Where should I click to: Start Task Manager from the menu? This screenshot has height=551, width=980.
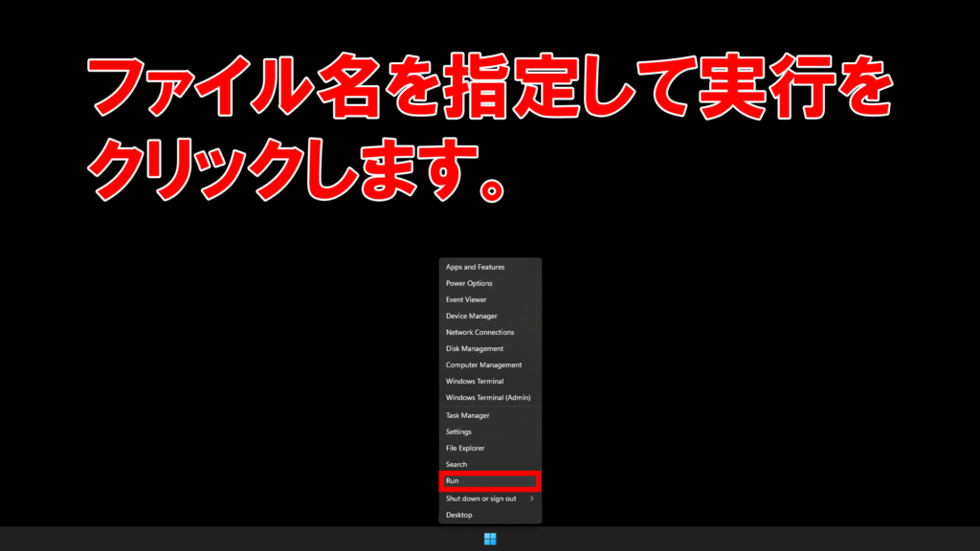(467, 415)
